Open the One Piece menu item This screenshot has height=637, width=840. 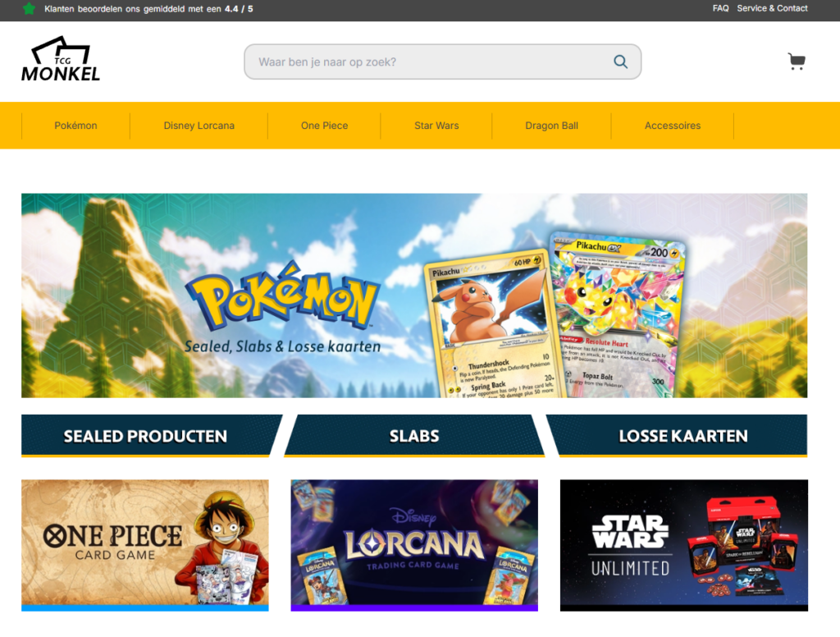coord(324,126)
